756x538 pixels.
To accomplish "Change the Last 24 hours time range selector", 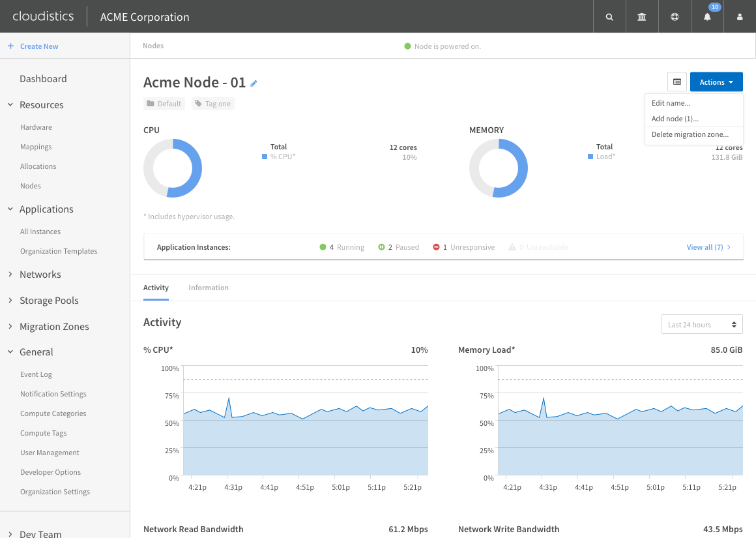I will pos(702,324).
